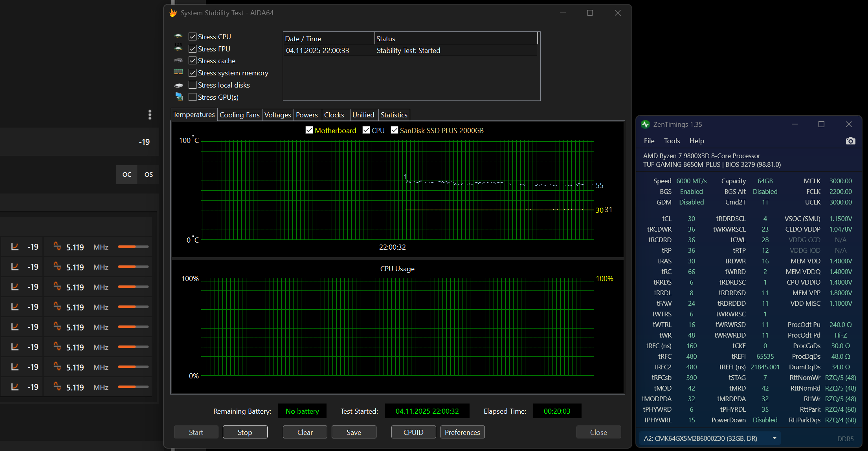Screen dimensions: 868x451
Task: Select the Temperatures tab
Action: point(194,115)
